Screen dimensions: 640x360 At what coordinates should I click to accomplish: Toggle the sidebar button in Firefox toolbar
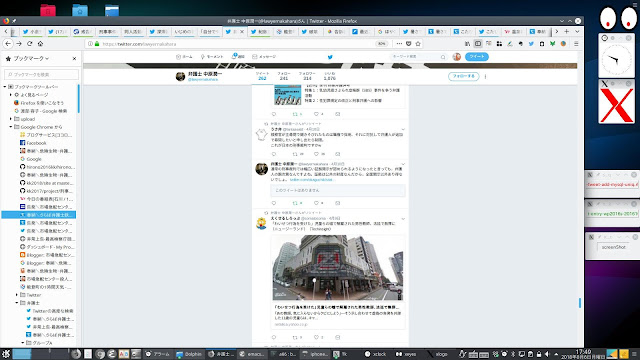click(478, 44)
